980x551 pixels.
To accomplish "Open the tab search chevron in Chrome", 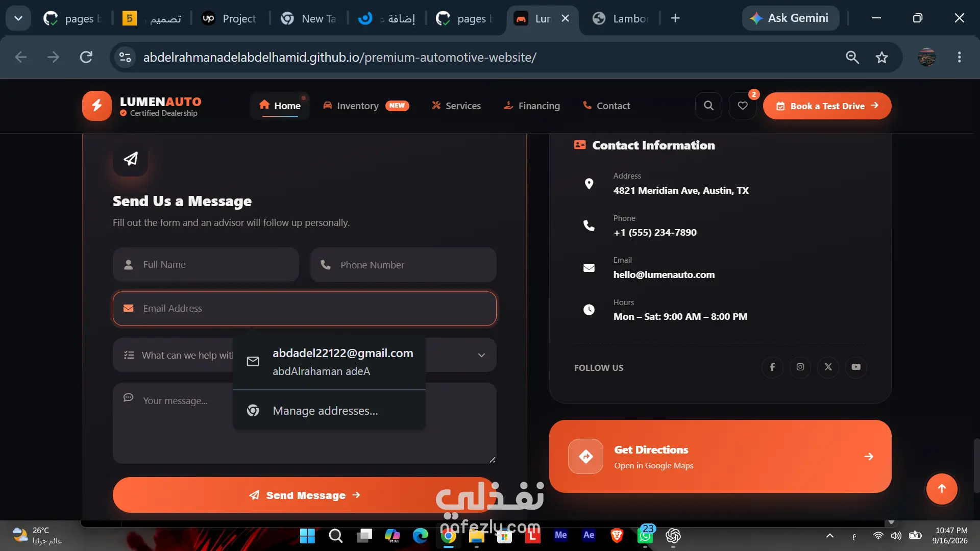I will (x=18, y=18).
